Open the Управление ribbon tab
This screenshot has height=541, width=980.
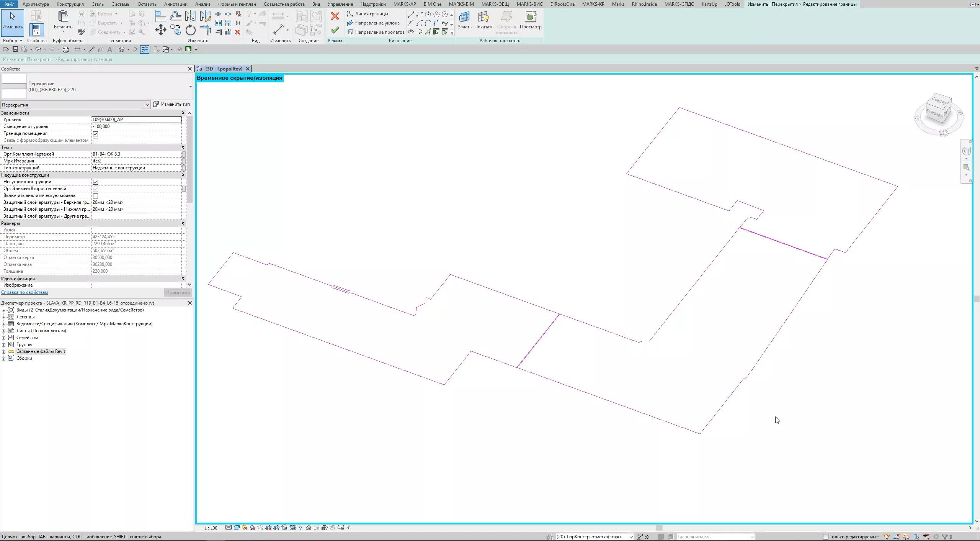340,4
